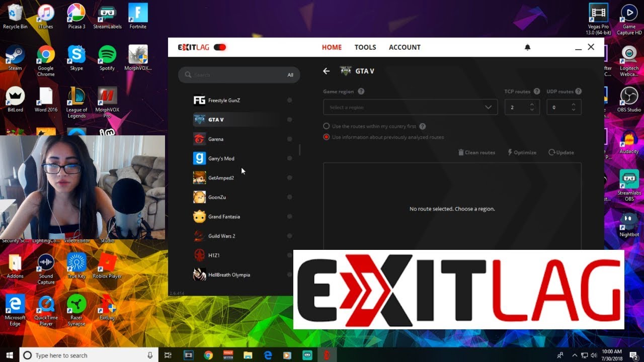Select Grand Fantasia in the game list

(243, 217)
